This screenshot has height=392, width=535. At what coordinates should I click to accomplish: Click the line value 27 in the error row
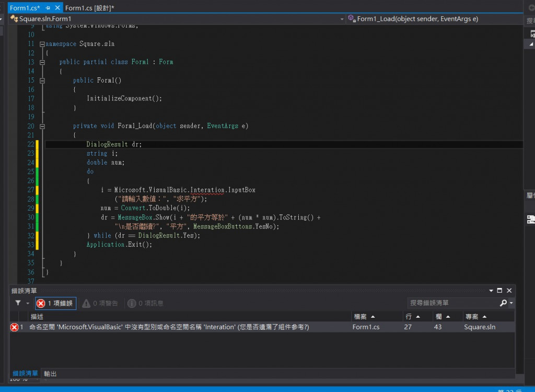tap(408, 327)
